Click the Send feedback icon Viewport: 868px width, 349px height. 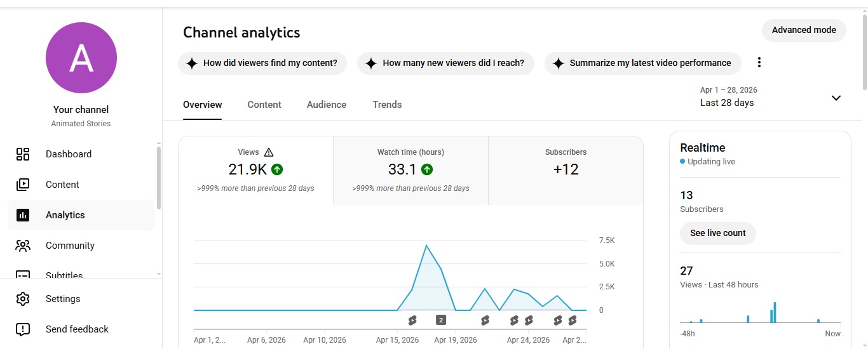pos(23,329)
